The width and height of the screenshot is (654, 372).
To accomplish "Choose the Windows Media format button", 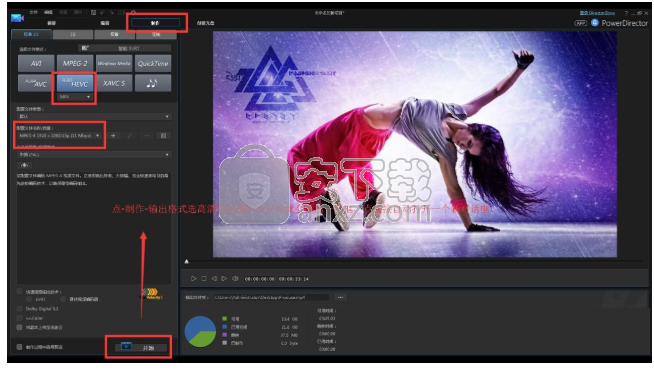I will point(114,63).
